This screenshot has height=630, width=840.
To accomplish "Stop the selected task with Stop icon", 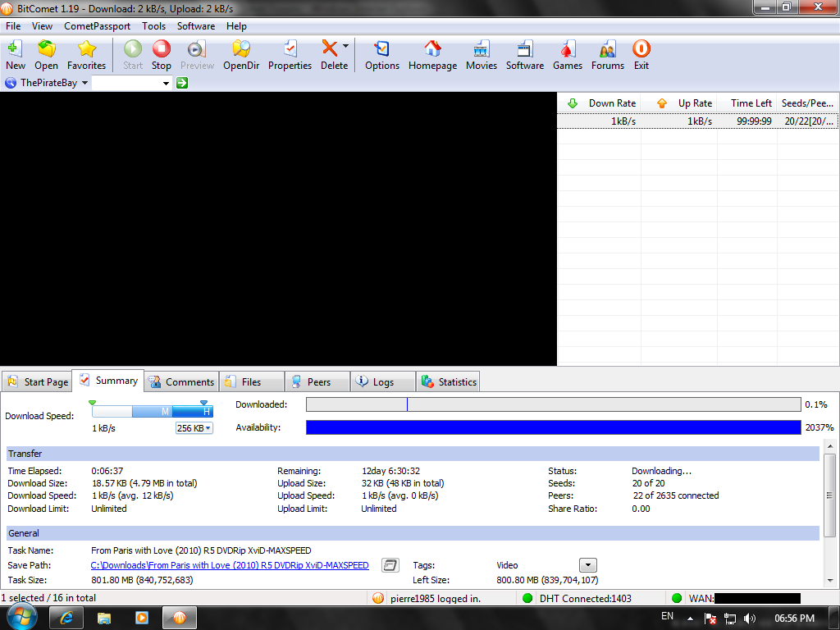I will point(162,48).
